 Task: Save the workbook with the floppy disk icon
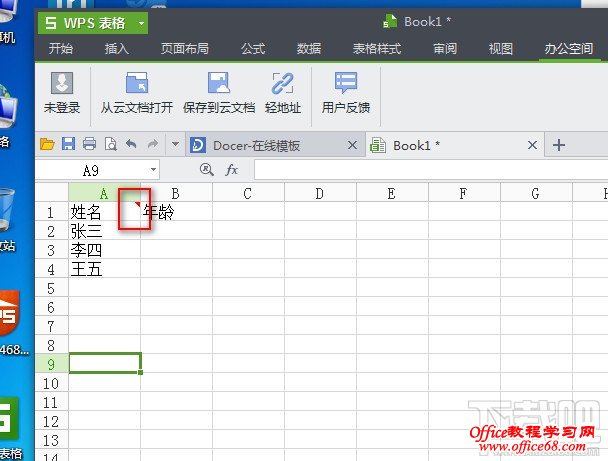69,144
